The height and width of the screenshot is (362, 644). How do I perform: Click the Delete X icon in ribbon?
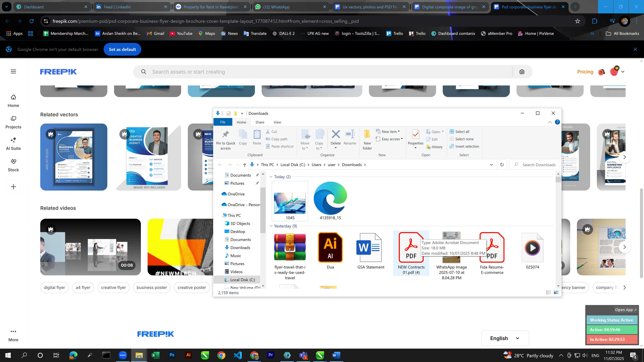point(335,134)
